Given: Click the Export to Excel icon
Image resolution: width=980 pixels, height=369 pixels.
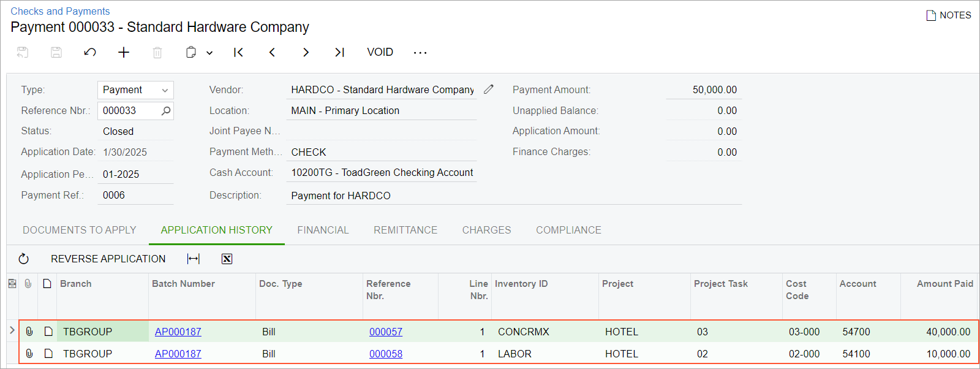Looking at the screenshot, I should [227, 259].
